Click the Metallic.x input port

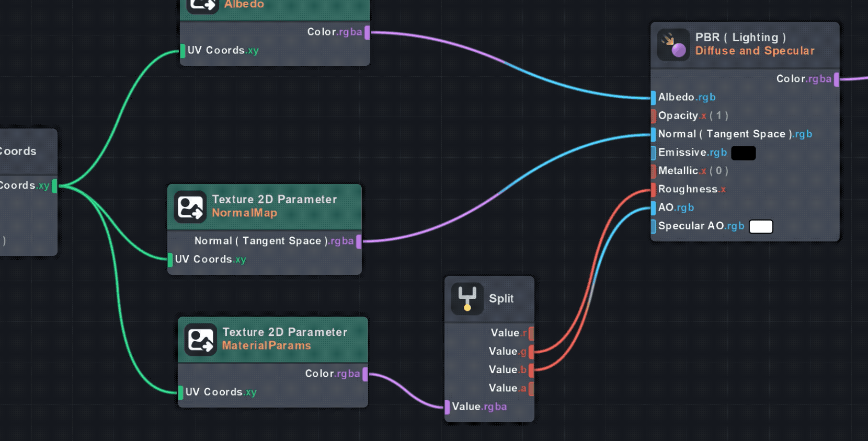[x=654, y=171]
